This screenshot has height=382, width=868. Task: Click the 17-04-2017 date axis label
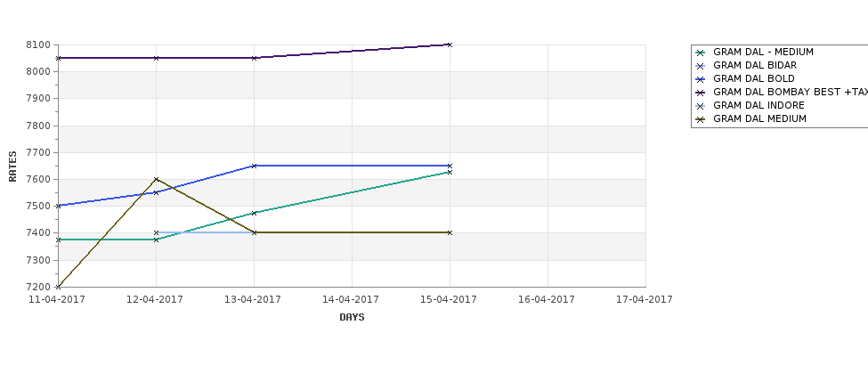(645, 299)
